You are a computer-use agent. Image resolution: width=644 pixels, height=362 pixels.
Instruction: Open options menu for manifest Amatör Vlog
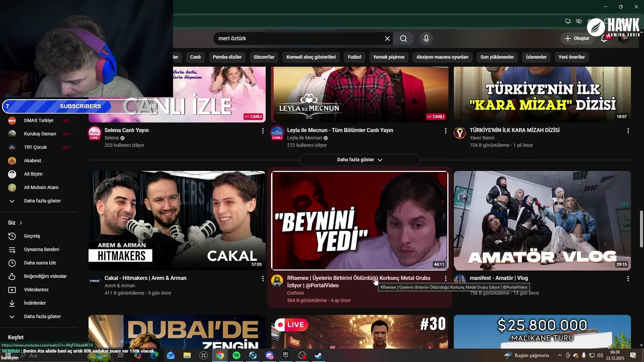628,279
